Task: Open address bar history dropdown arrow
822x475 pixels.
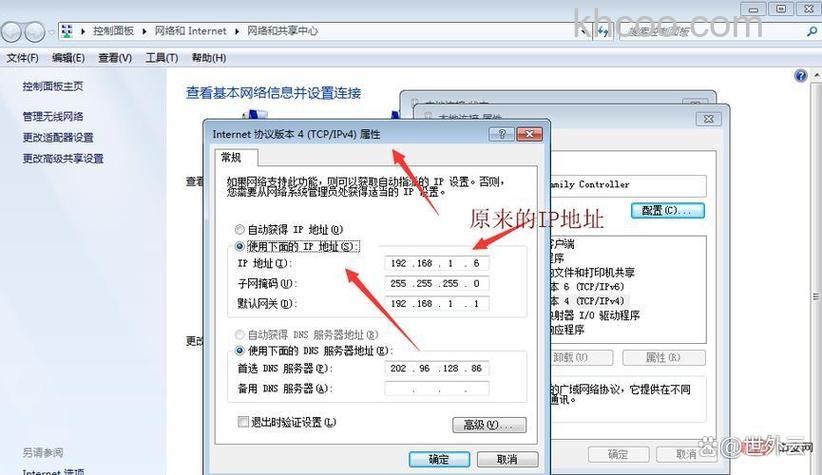Action: (583, 32)
